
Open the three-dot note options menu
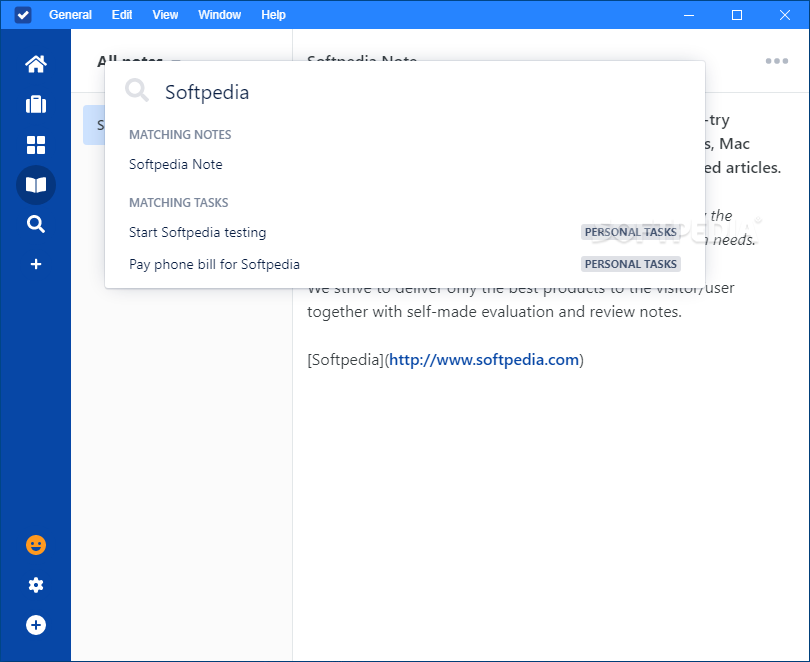tap(776, 61)
